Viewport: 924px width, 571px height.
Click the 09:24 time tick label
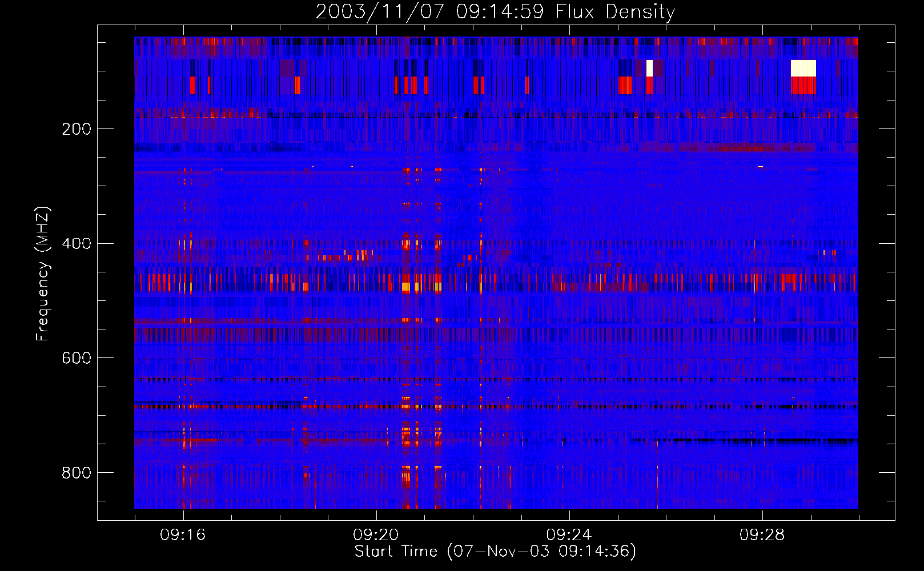569,535
